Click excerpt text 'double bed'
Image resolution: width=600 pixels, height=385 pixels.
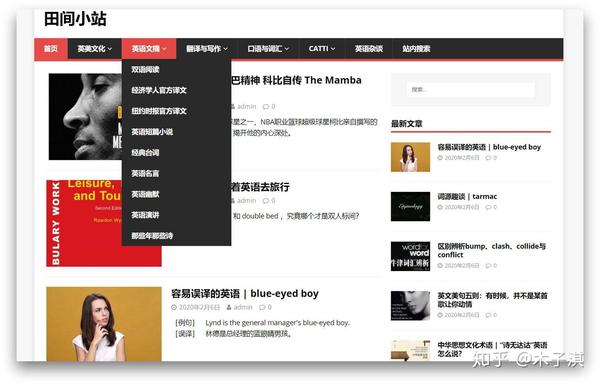260,216
